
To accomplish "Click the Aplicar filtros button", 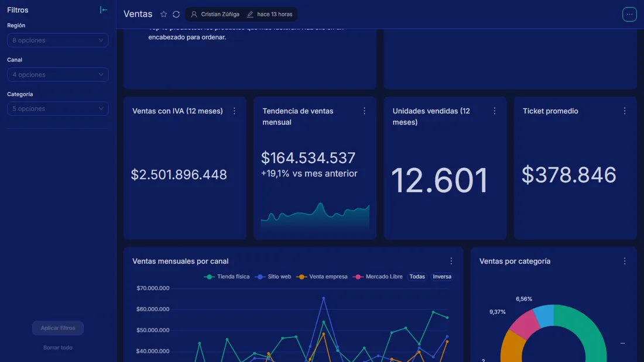I will (x=58, y=328).
